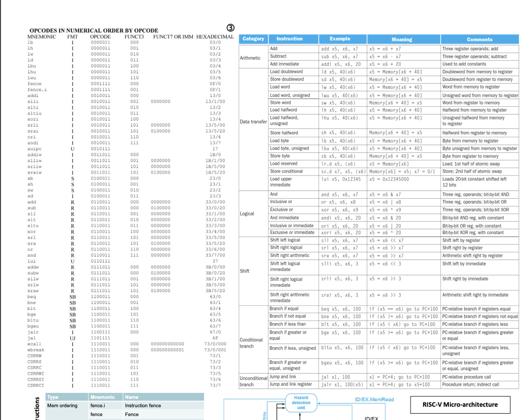Select the 'bgeu x5, x6, 100' example
Viewport: 529px width, 420px height.
[x=342, y=363]
